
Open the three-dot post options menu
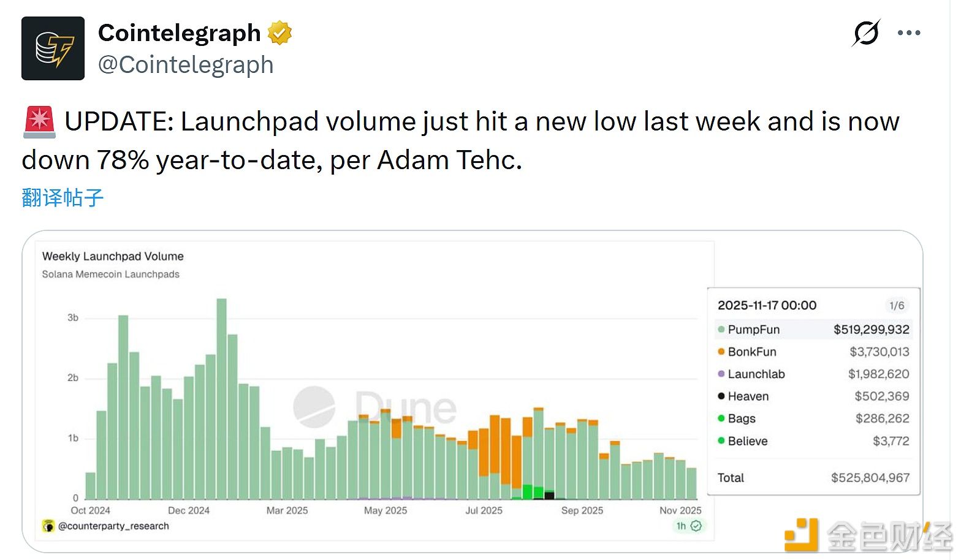pyautogui.click(x=909, y=32)
